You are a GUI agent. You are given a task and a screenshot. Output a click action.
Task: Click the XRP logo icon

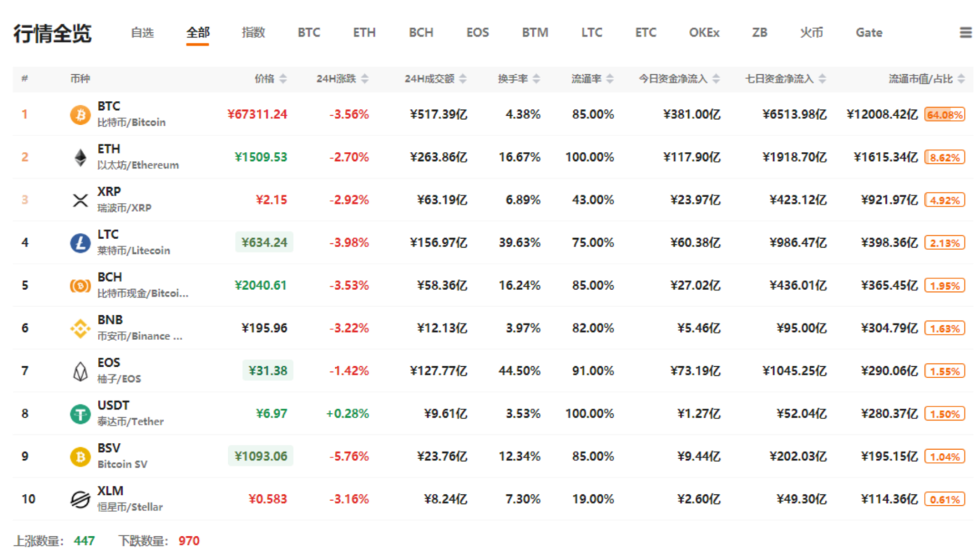80,200
